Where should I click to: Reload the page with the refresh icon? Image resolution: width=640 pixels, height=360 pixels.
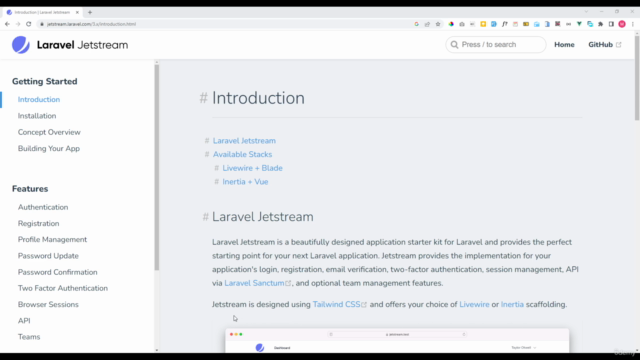[x=29, y=24]
